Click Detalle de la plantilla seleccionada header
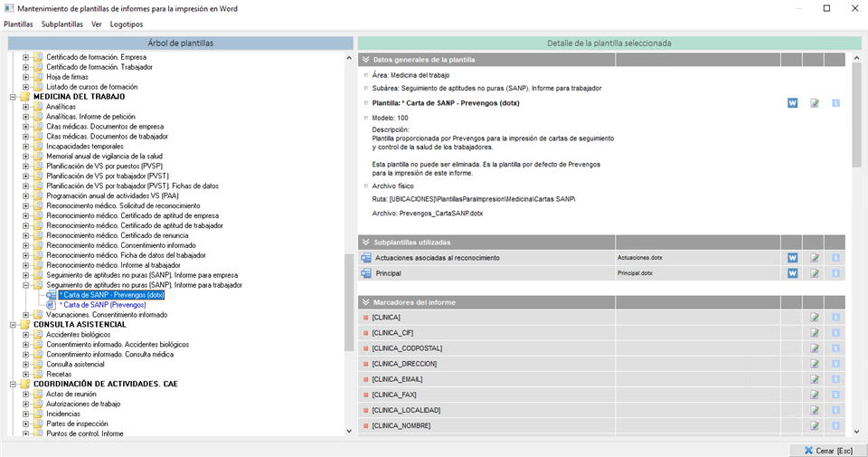Image resolution: width=868 pixels, height=457 pixels. [x=609, y=43]
